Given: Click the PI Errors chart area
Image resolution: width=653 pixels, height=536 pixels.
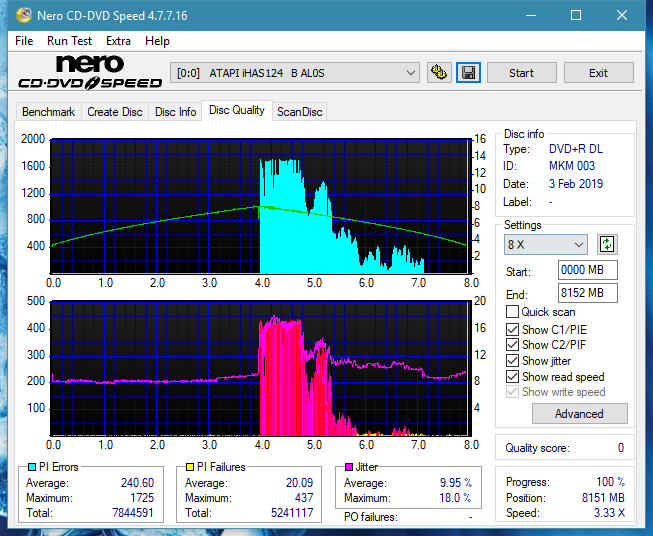Looking at the screenshot, I should click(x=261, y=206).
